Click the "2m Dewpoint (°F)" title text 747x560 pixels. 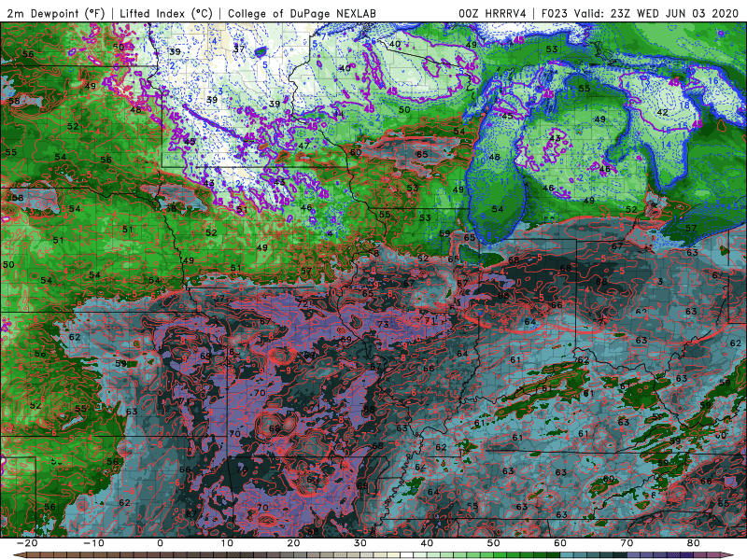[55, 14]
